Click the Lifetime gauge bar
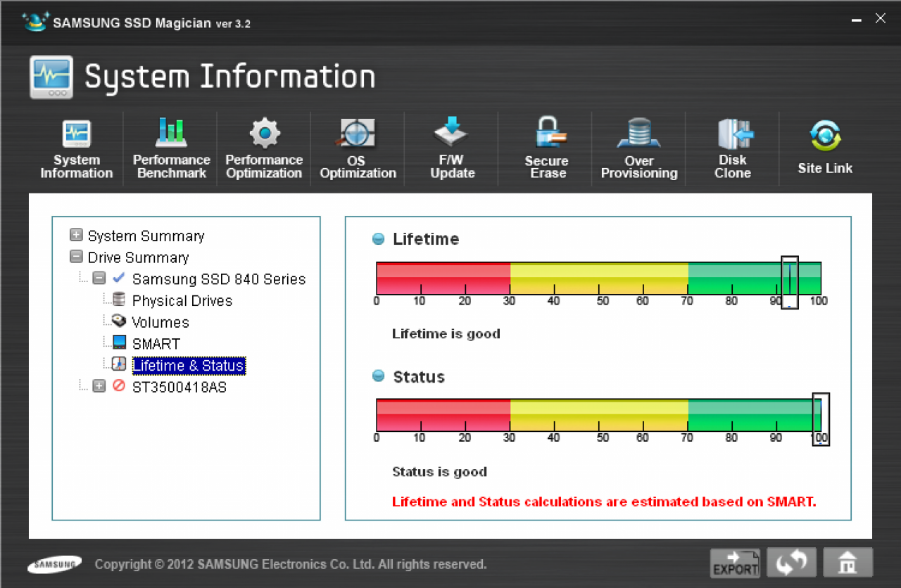Image resolution: width=901 pixels, height=588 pixels. pyautogui.click(x=598, y=279)
